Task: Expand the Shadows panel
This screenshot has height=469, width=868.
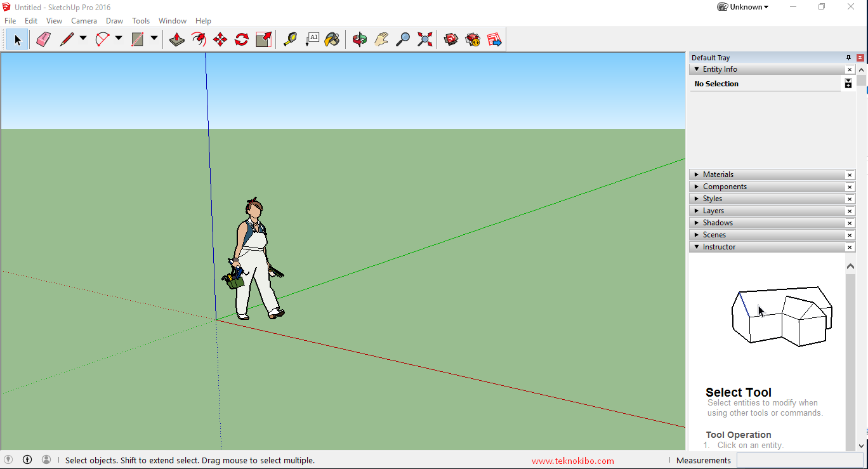Action: [697, 223]
